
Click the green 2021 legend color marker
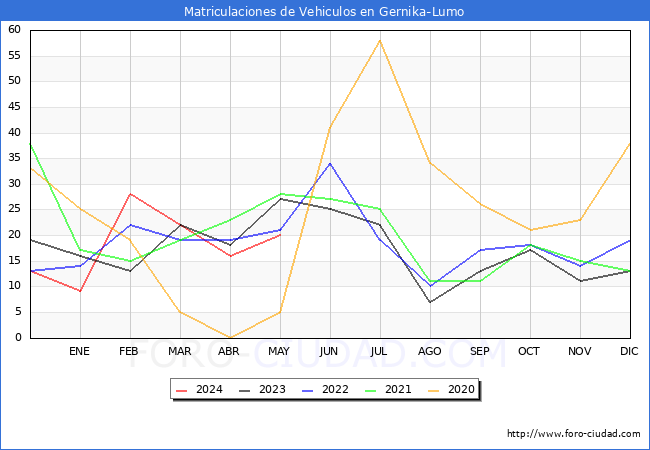tap(371, 390)
